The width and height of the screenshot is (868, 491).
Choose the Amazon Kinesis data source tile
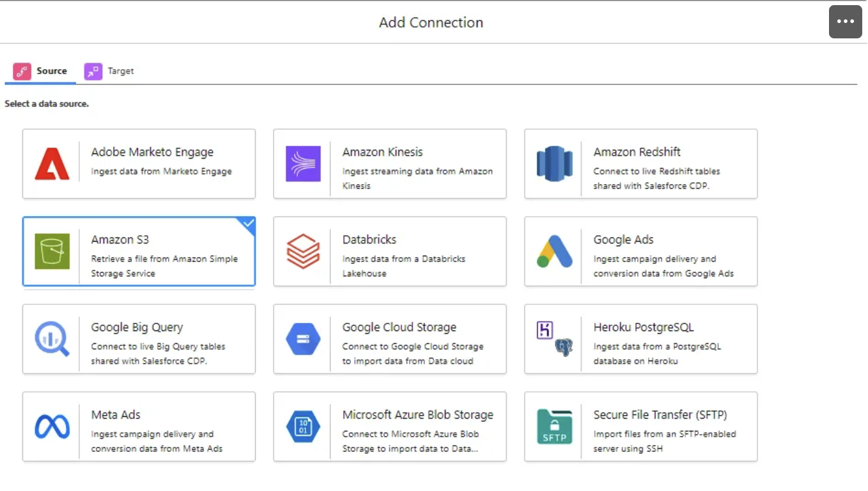point(390,163)
